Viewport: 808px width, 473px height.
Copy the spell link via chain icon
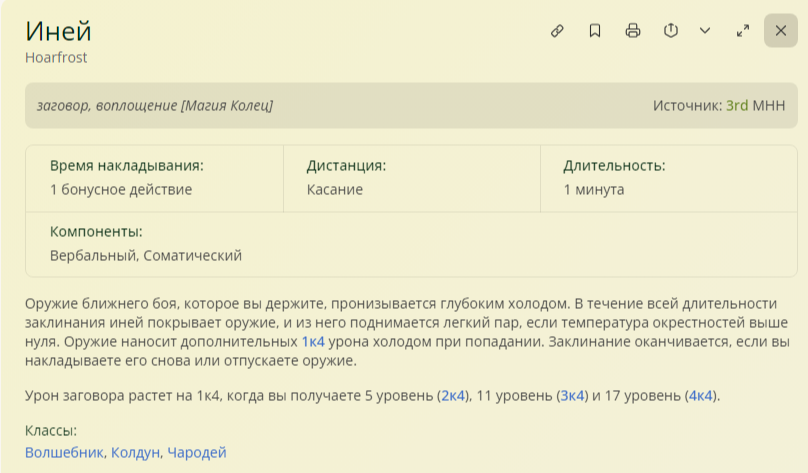point(557,31)
